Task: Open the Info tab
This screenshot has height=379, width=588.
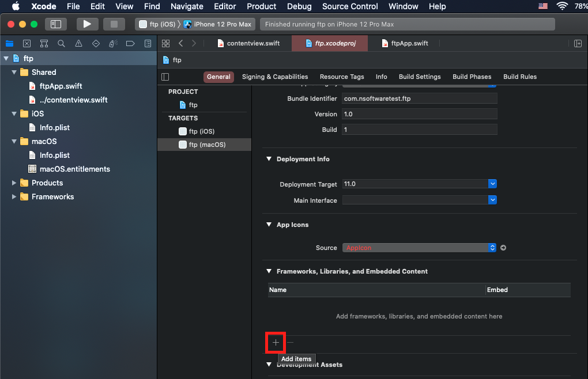Action: coord(382,77)
